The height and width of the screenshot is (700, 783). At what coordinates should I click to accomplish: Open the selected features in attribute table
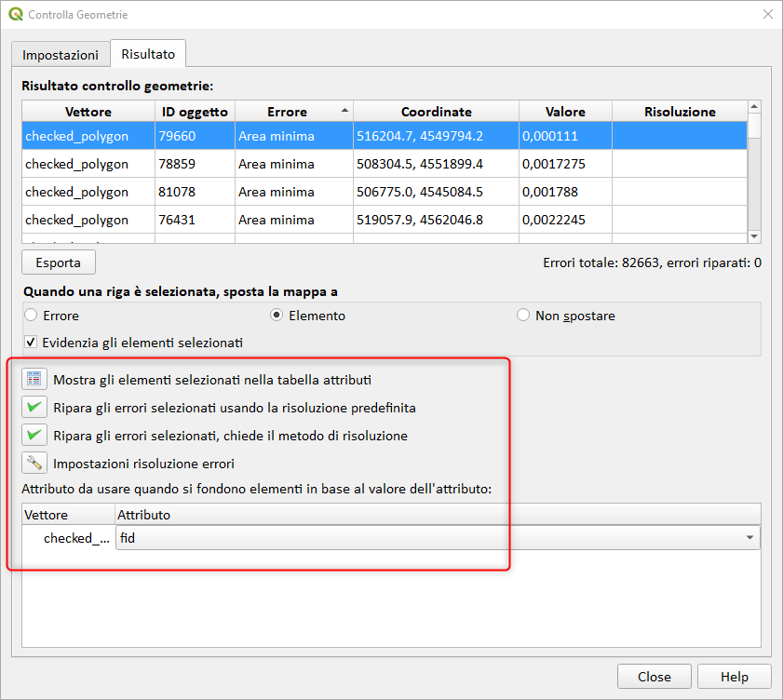click(x=34, y=379)
